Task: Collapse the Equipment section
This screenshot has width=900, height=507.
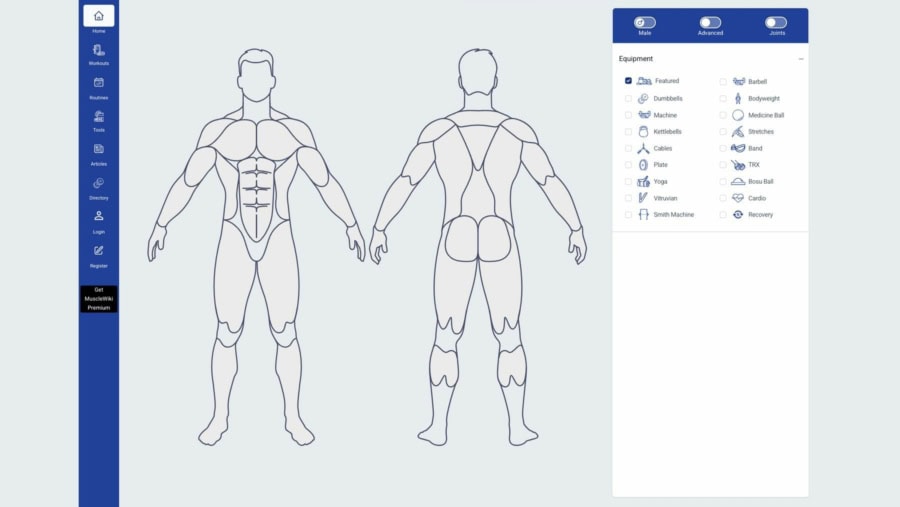Action: 801,59
